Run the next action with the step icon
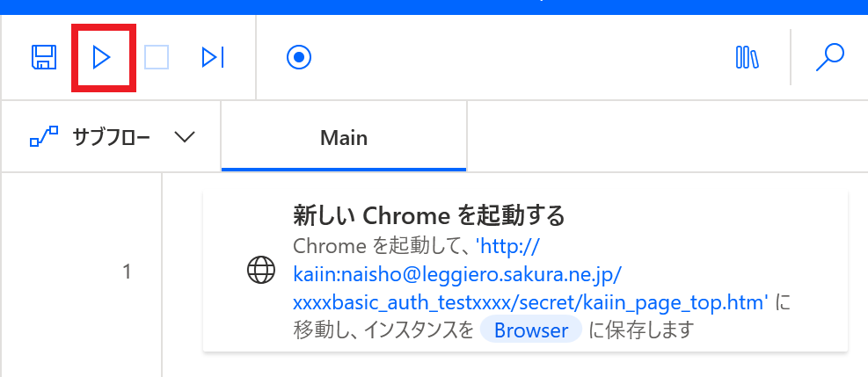The image size is (868, 377). pos(213,58)
